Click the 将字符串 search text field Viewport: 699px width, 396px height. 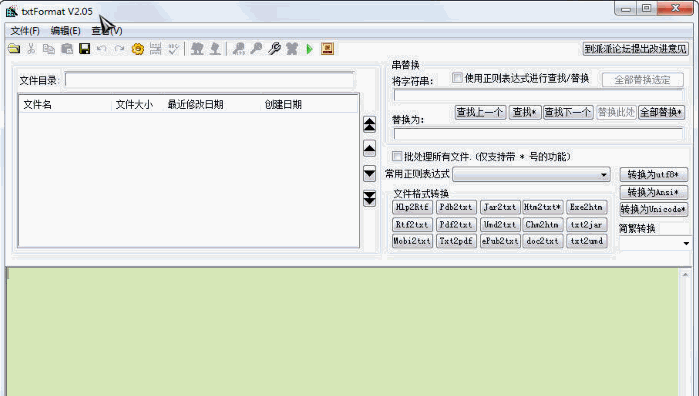click(539, 95)
